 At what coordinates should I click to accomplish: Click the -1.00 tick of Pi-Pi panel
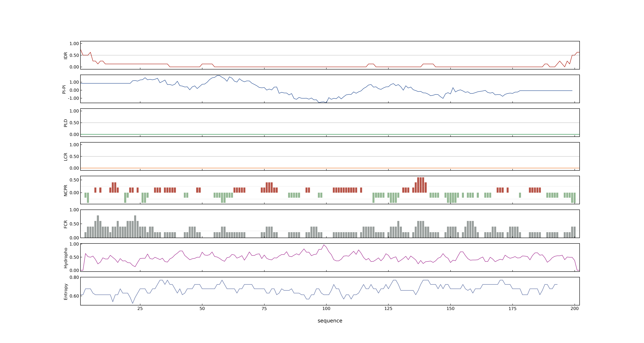(x=73, y=98)
